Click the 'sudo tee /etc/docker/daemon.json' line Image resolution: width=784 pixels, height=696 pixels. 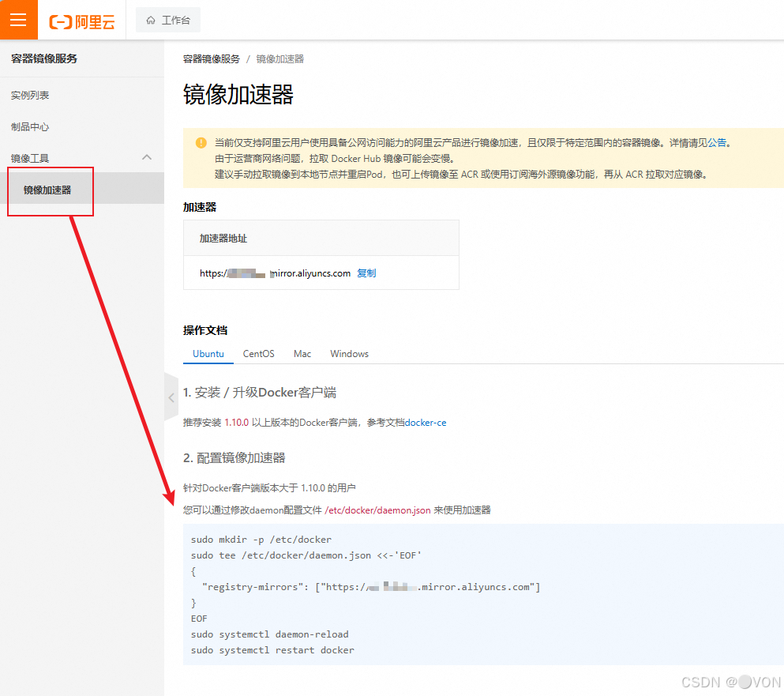[306, 555]
